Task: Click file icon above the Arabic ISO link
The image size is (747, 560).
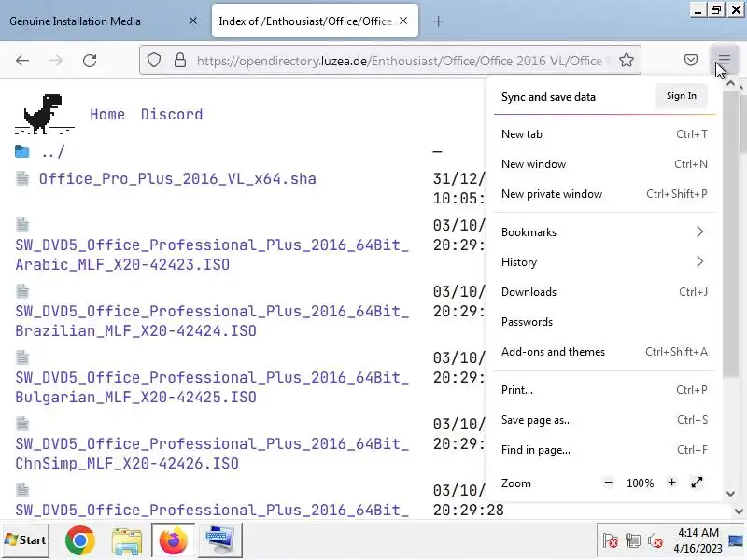Action: point(22,224)
